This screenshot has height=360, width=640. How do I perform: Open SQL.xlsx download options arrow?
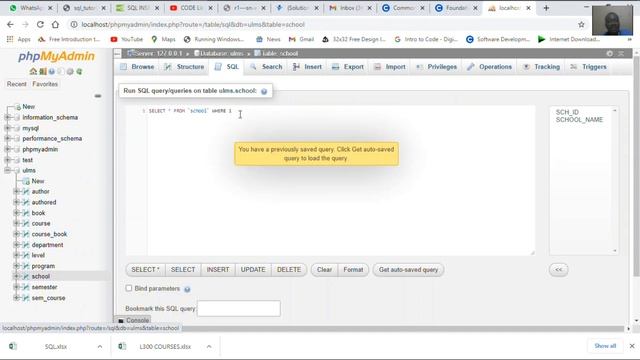pyautogui.click(x=100, y=347)
